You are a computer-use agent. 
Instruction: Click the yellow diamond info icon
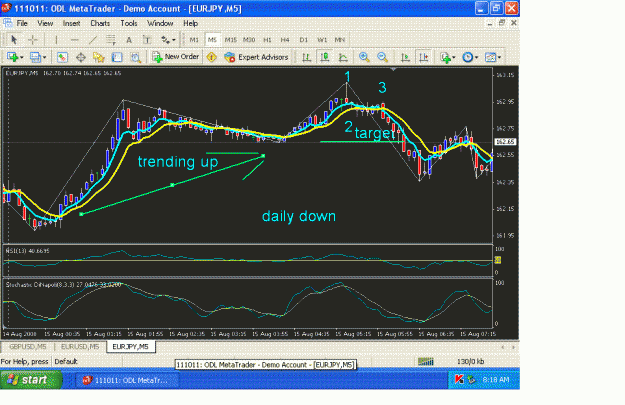[x=212, y=57]
